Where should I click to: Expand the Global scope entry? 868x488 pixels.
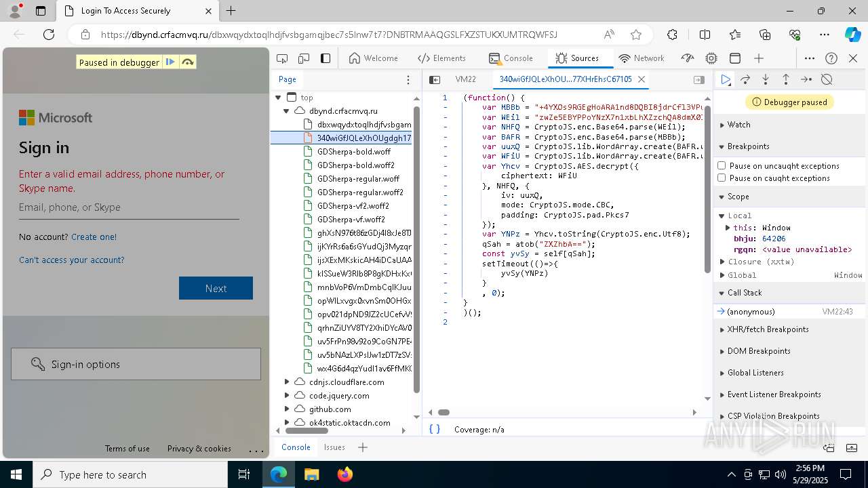pyautogui.click(x=723, y=275)
